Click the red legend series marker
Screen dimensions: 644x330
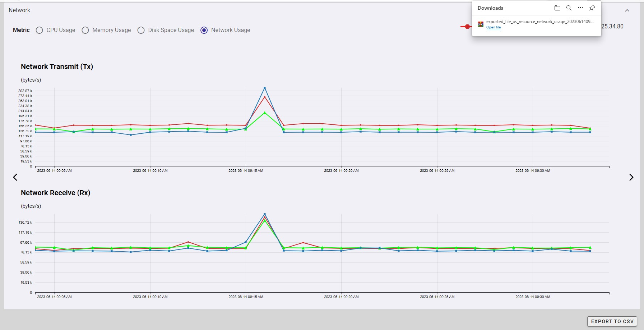pos(467,27)
